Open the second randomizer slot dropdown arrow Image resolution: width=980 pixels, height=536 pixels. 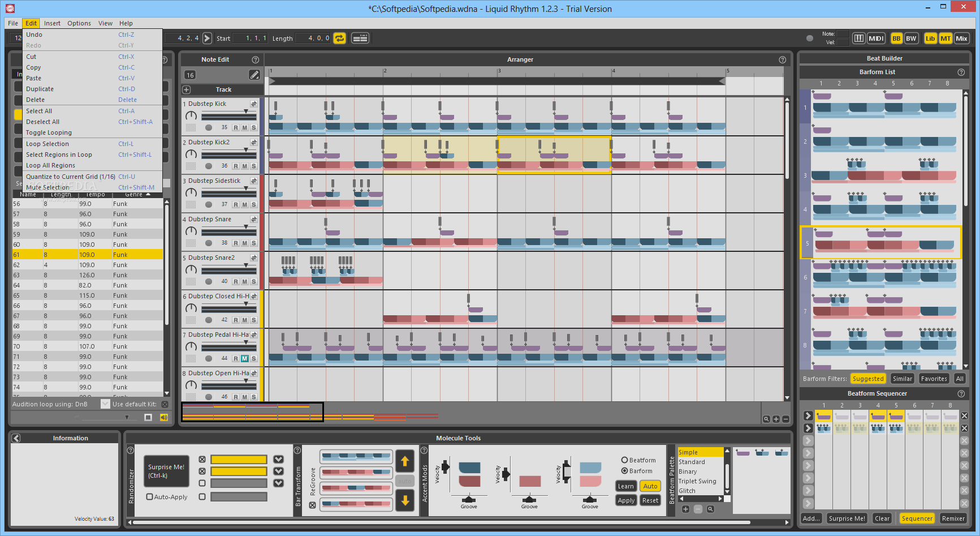tap(278, 471)
